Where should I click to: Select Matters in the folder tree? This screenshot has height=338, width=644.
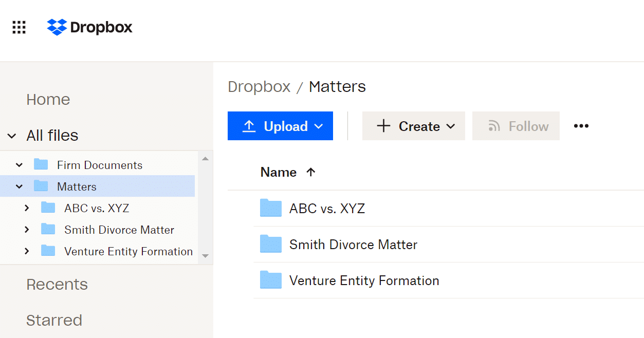point(77,186)
